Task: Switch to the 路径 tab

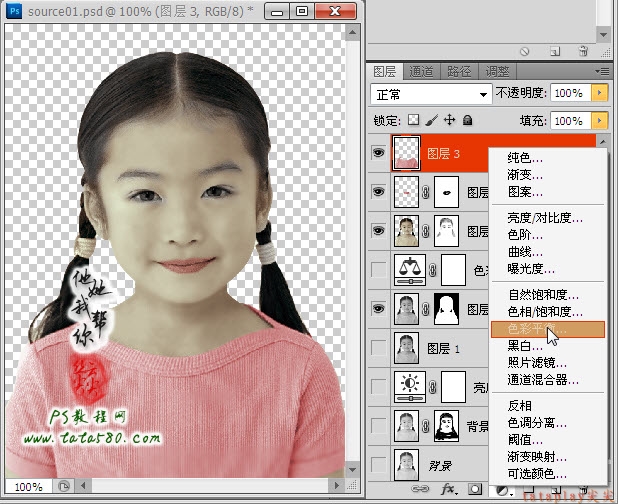Action: coord(459,72)
